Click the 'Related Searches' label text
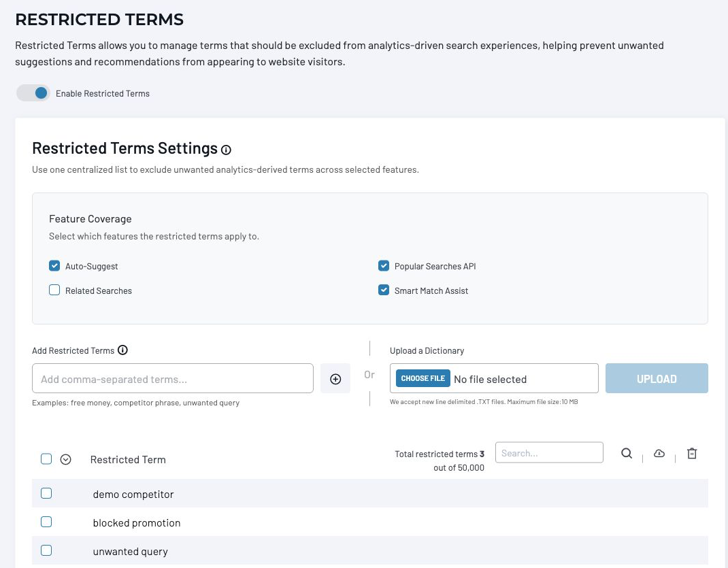Image resolution: width=728 pixels, height=568 pixels. click(99, 291)
